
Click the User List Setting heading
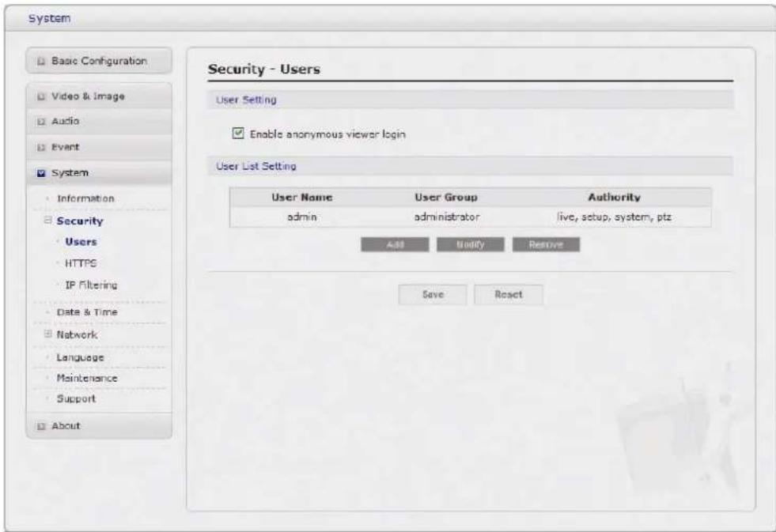tap(256, 166)
